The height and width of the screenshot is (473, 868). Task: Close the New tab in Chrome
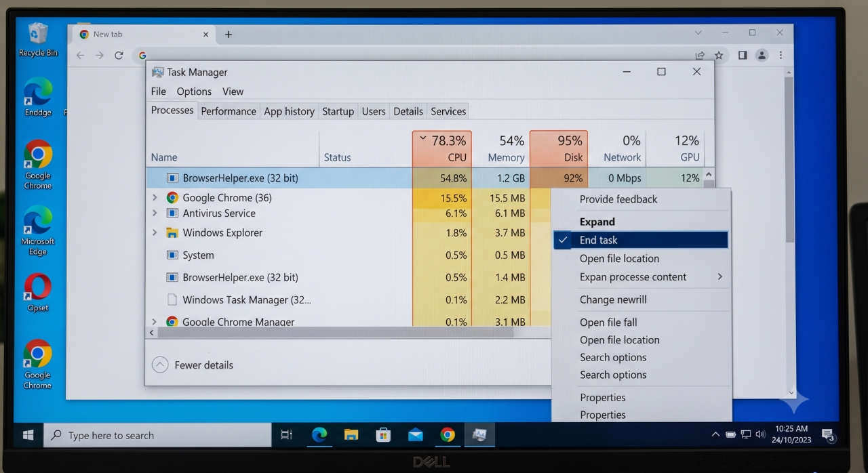point(206,35)
